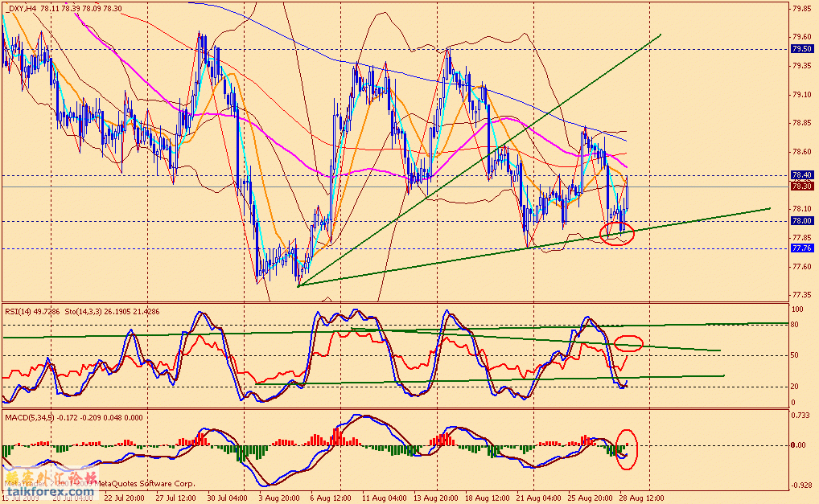Click the 22 Jul 20:00 date label
This screenshot has width=819, height=504.
pos(125,498)
